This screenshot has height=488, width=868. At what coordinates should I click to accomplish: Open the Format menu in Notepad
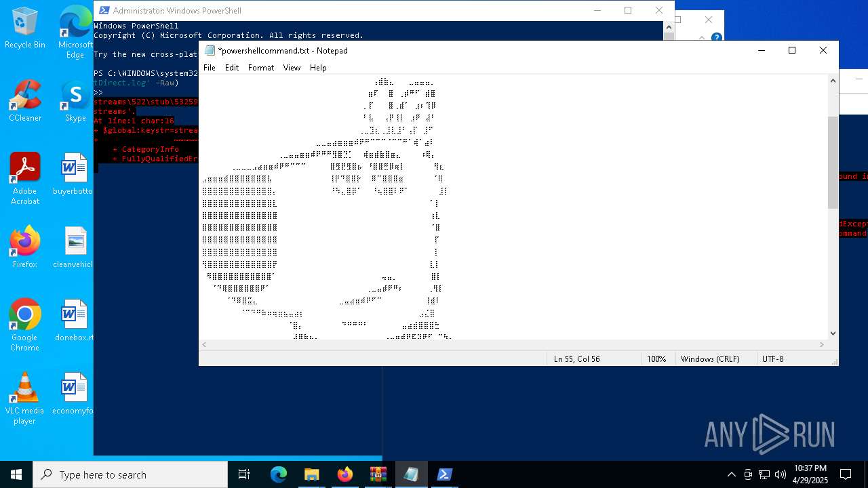point(261,68)
